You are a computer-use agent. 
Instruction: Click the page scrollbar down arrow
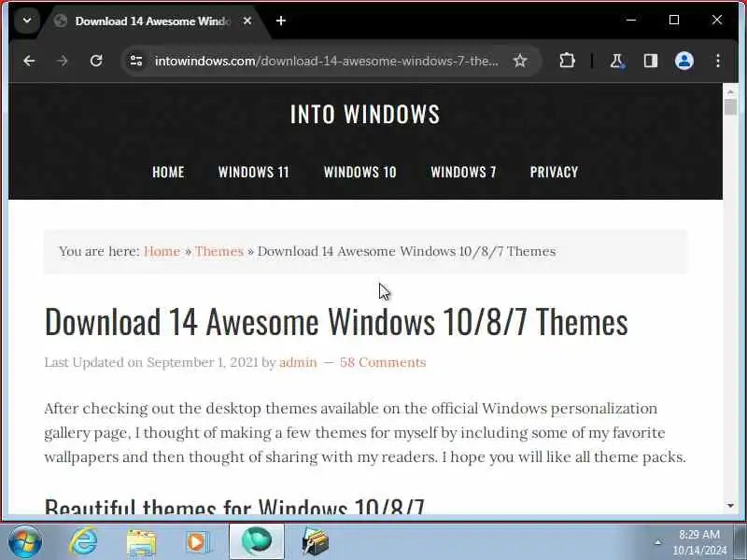(730, 505)
